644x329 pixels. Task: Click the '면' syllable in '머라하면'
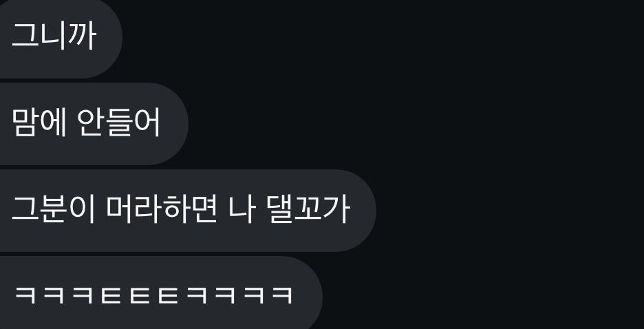[202, 209]
